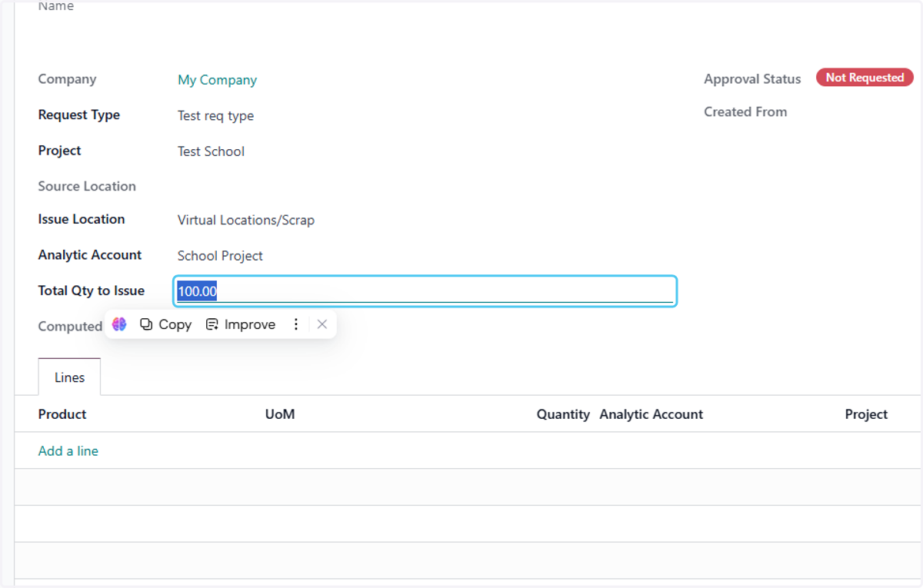This screenshot has width=923, height=588.
Task: Open the three-dot more options menu
Action: 296,324
